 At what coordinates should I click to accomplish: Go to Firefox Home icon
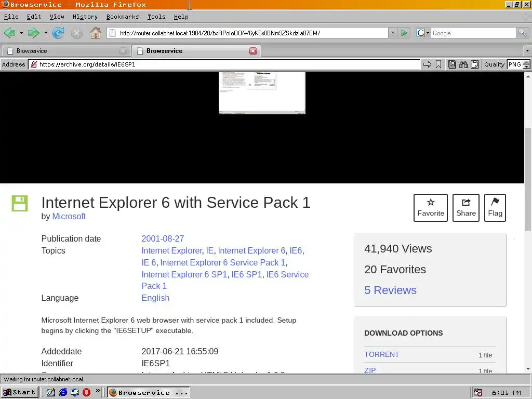(96, 33)
